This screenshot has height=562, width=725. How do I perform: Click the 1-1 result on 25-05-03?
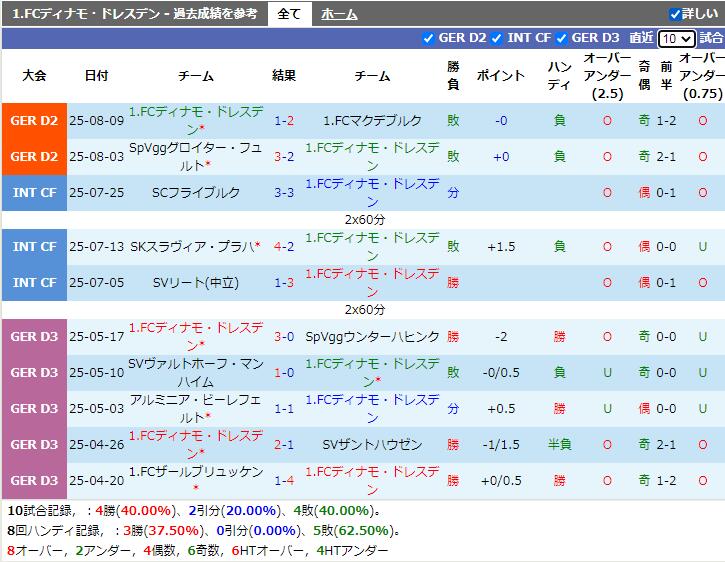click(x=284, y=409)
